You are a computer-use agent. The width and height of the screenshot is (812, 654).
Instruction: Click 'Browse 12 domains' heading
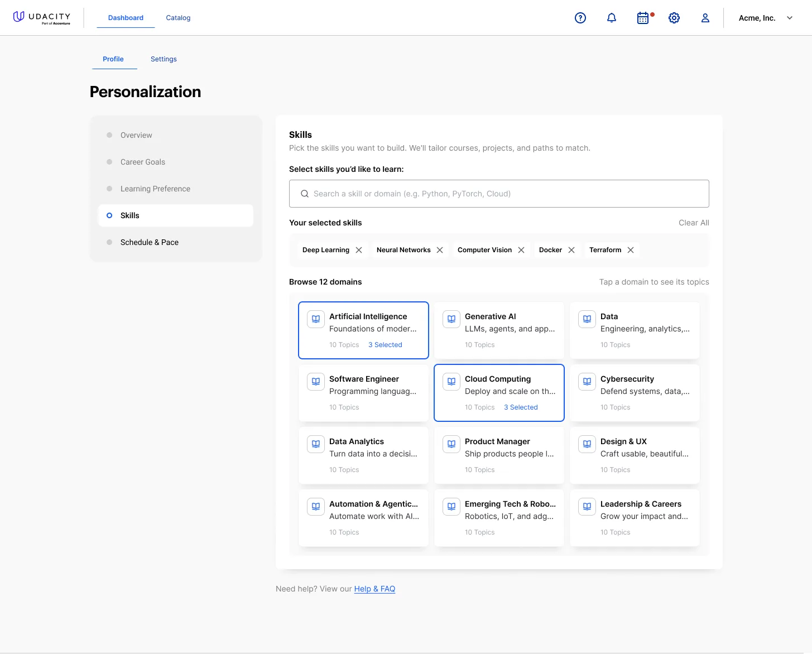[x=325, y=282]
